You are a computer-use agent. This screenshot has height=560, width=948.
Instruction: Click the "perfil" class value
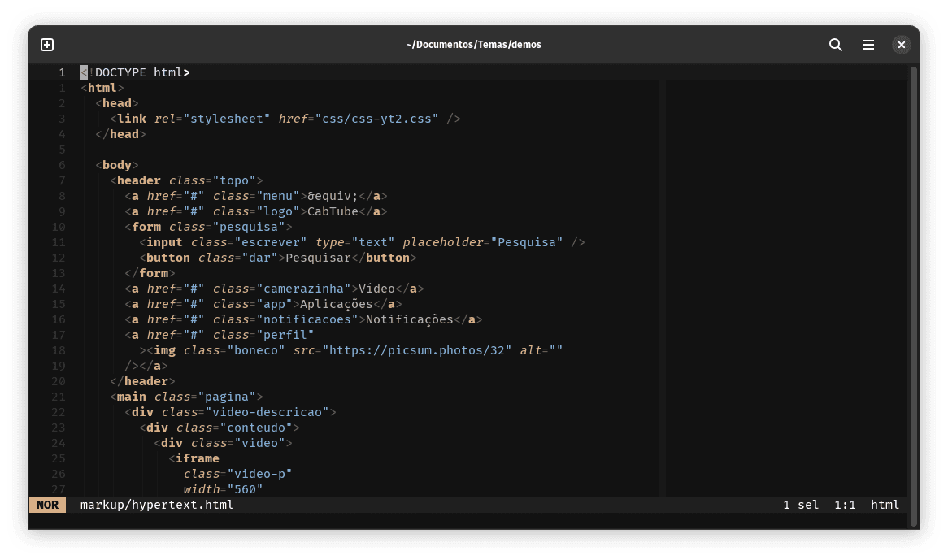pos(285,336)
